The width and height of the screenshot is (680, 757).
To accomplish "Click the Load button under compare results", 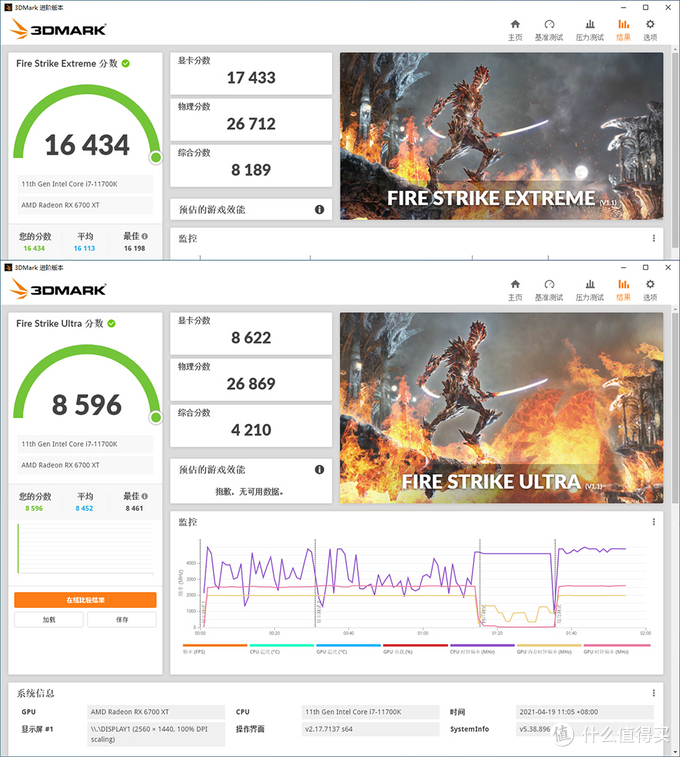I will pos(49,619).
